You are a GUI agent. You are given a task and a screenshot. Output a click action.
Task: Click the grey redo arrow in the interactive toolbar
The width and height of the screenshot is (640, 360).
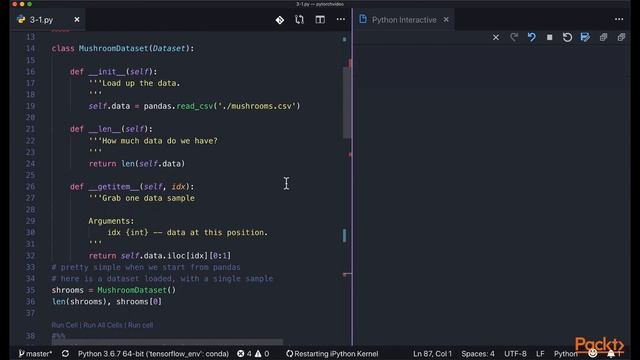(514, 38)
